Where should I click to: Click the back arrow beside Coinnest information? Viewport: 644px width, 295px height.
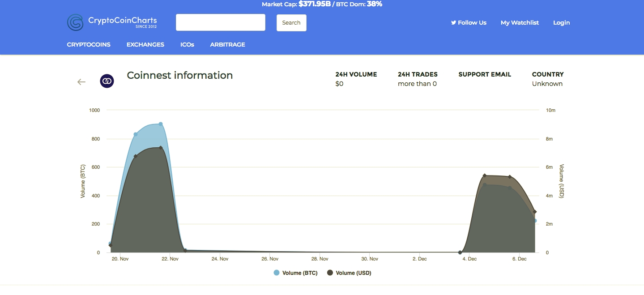coord(81,82)
